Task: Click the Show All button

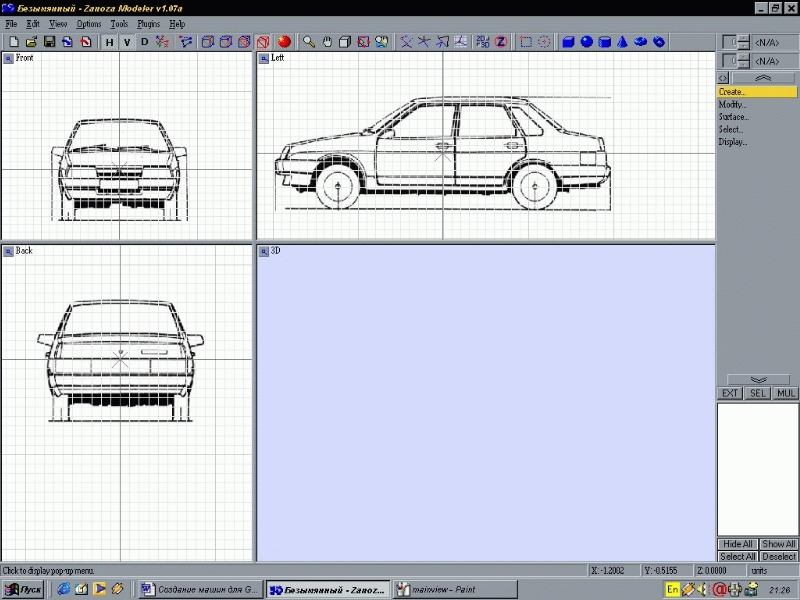Action: (x=779, y=544)
